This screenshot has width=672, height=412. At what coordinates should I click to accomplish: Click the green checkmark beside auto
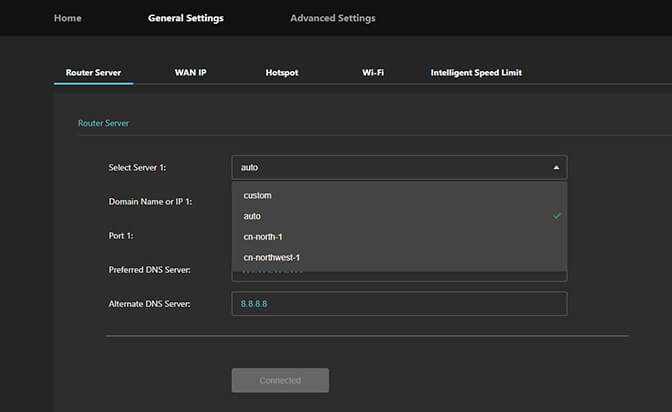pos(556,216)
